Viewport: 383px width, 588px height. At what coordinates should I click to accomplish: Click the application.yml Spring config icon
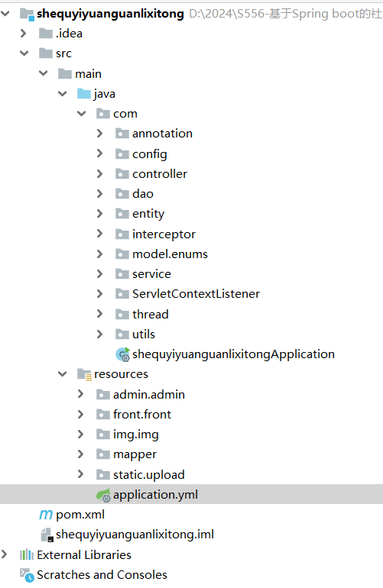[x=103, y=495]
